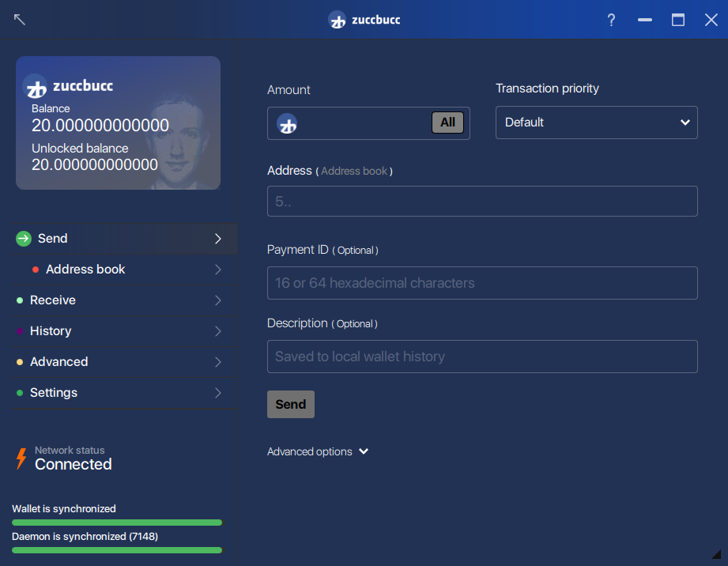The image size is (728, 566).
Task: Click chevron on History row
Action: [x=218, y=331]
